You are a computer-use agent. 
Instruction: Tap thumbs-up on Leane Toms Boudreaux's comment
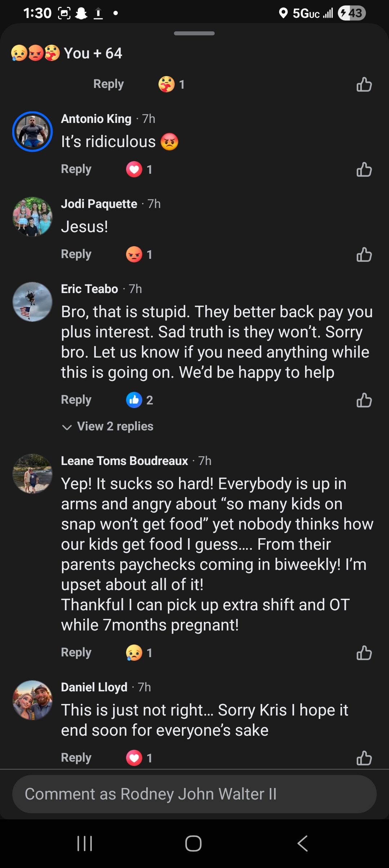(x=364, y=653)
